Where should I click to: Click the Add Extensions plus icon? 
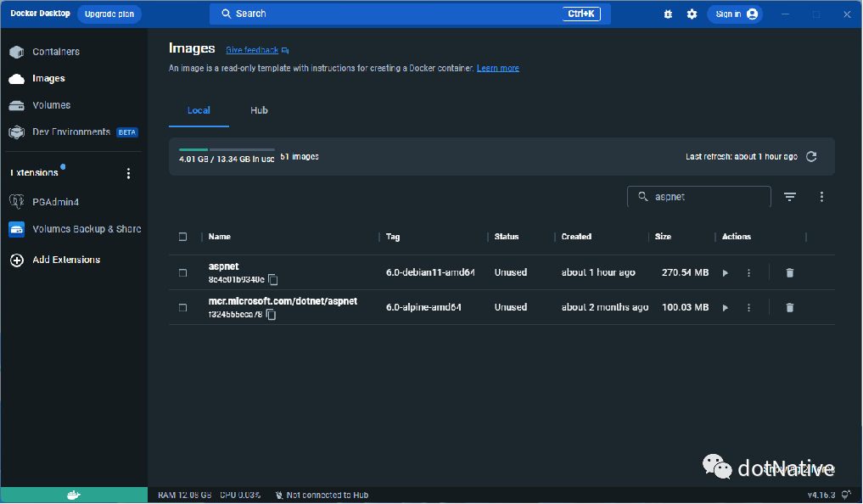(x=16, y=260)
